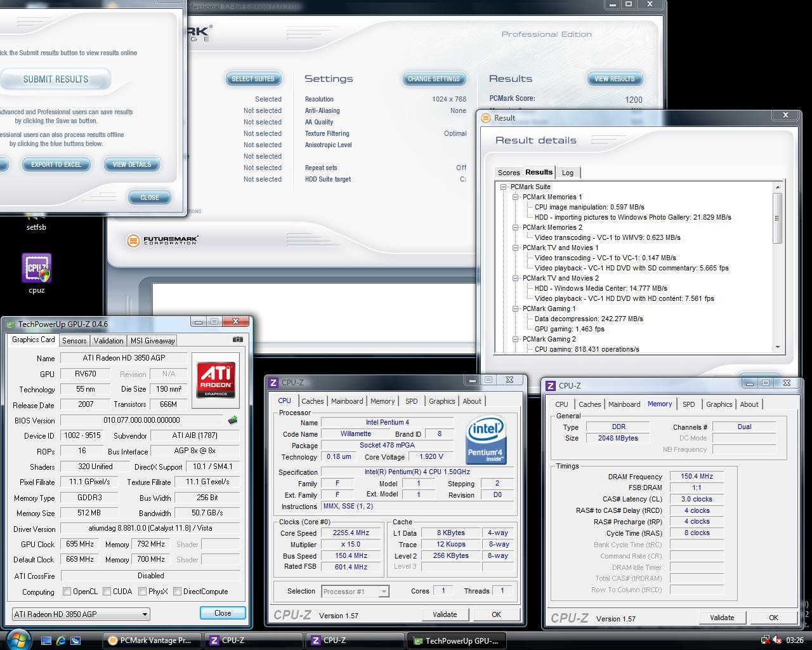Enable the CUDA checkbox
The height and width of the screenshot is (650, 812).
click(x=107, y=591)
